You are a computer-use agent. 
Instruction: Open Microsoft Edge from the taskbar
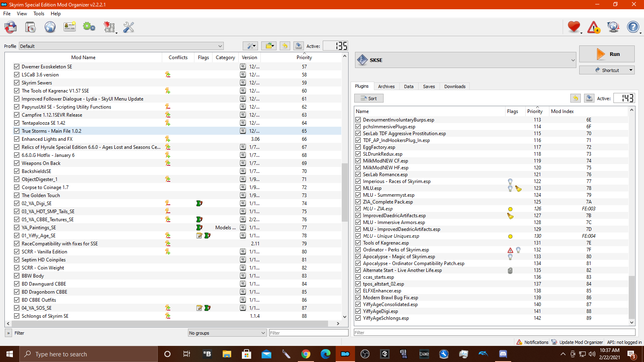click(x=326, y=354)
